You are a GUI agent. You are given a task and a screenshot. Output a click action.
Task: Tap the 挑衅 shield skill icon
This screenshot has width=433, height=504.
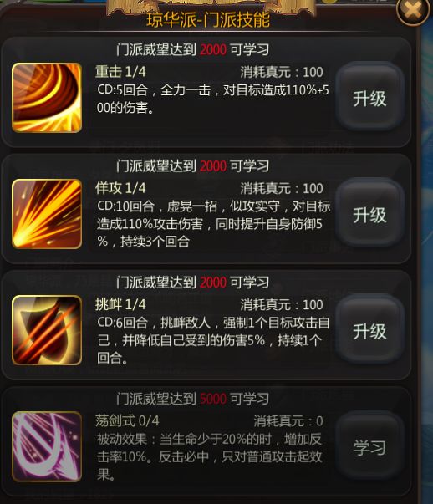tap(47, 330)
